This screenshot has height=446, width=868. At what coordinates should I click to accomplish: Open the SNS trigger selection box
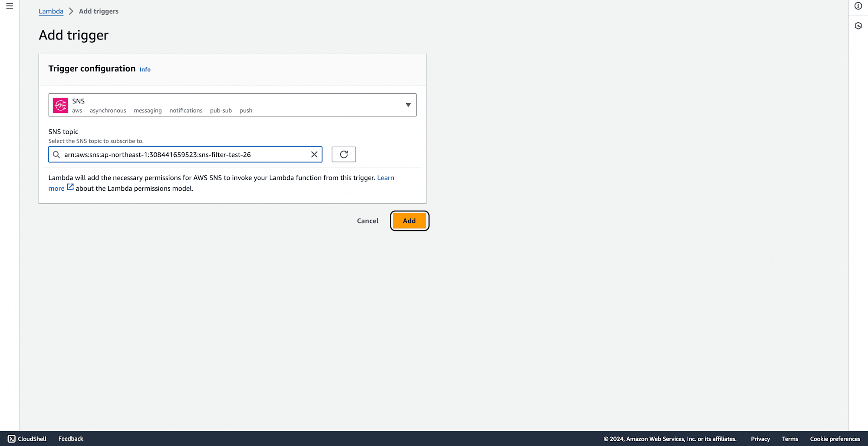coord(232,105)
